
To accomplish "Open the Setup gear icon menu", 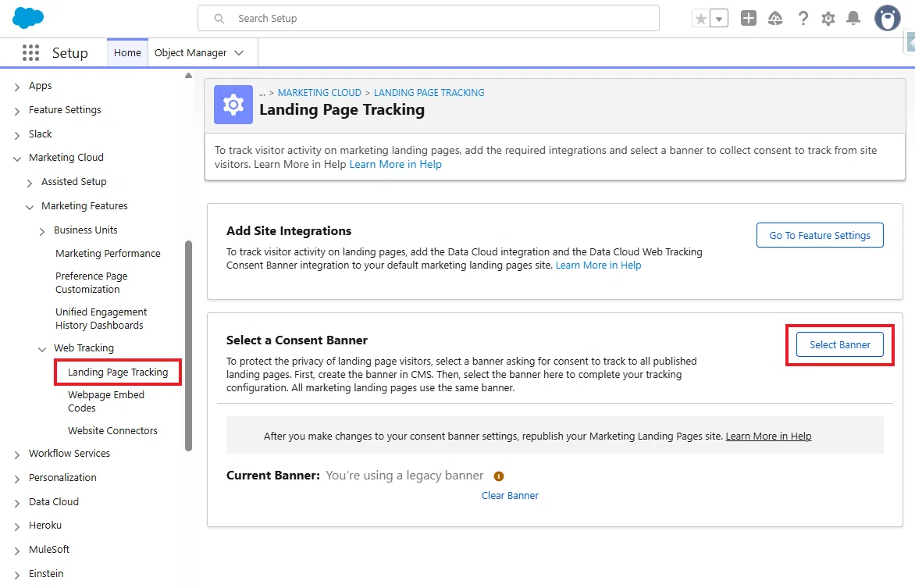I will click(828, 19).
